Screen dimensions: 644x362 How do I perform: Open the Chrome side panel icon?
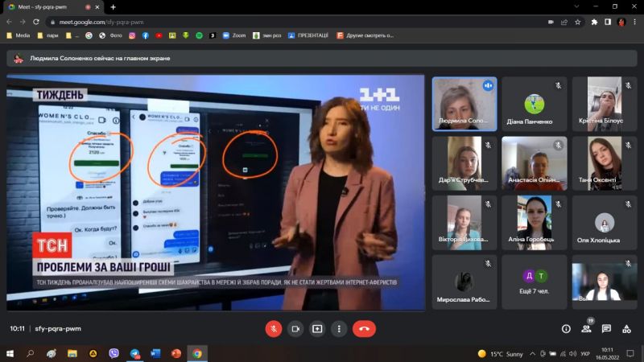click(608, 23)
